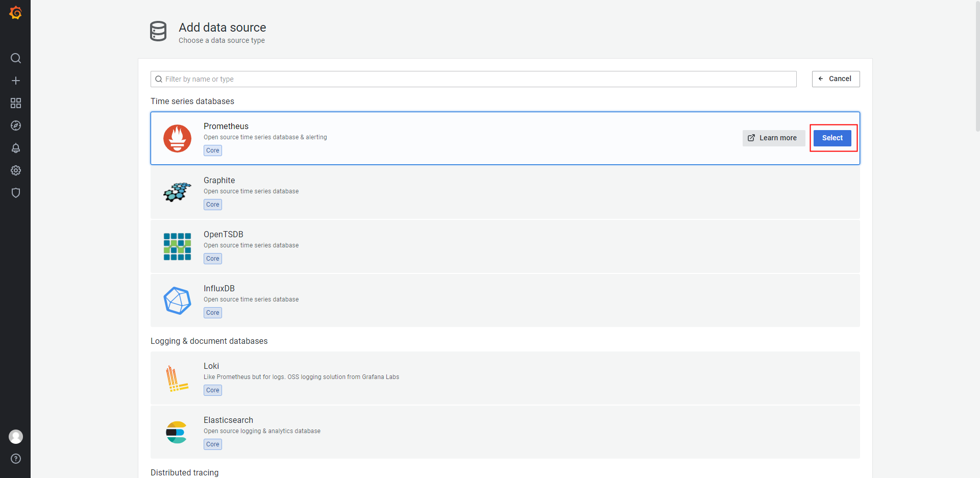Choose the Graphite data source card
This screenshot has height=478, width=980.
coord(505,192)
